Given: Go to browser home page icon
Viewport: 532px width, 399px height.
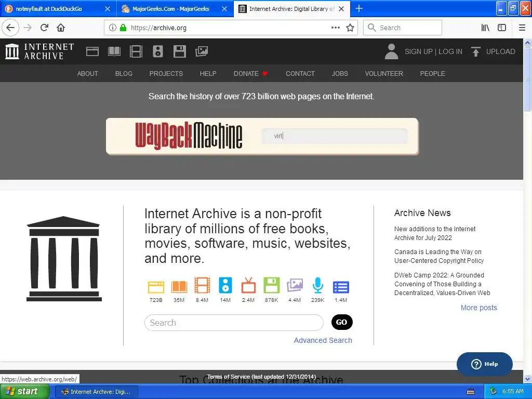Looking at the screenshot, I should pos(61,28).
